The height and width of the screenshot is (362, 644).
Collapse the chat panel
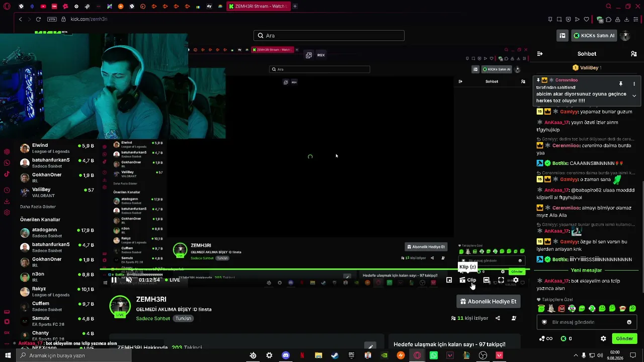coord(539,54)
